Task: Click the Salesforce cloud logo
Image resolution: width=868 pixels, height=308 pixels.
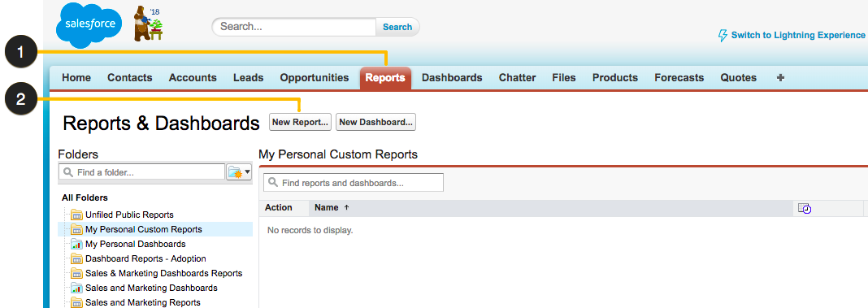Action: pos(89,25)
